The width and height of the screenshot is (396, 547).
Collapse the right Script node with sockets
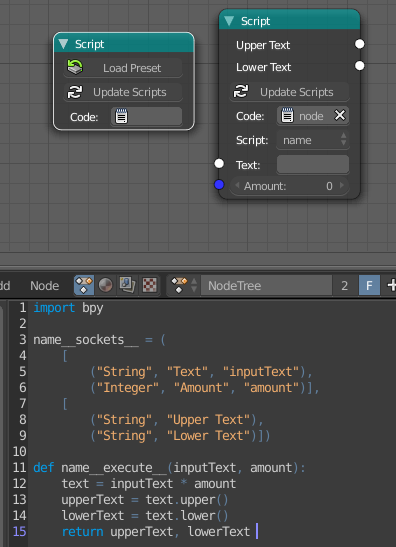click(229, 21)
